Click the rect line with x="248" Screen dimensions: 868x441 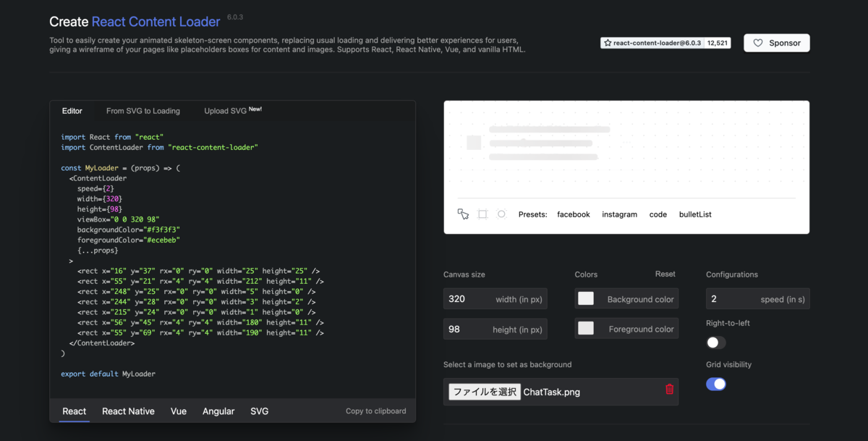click(197, 291)
